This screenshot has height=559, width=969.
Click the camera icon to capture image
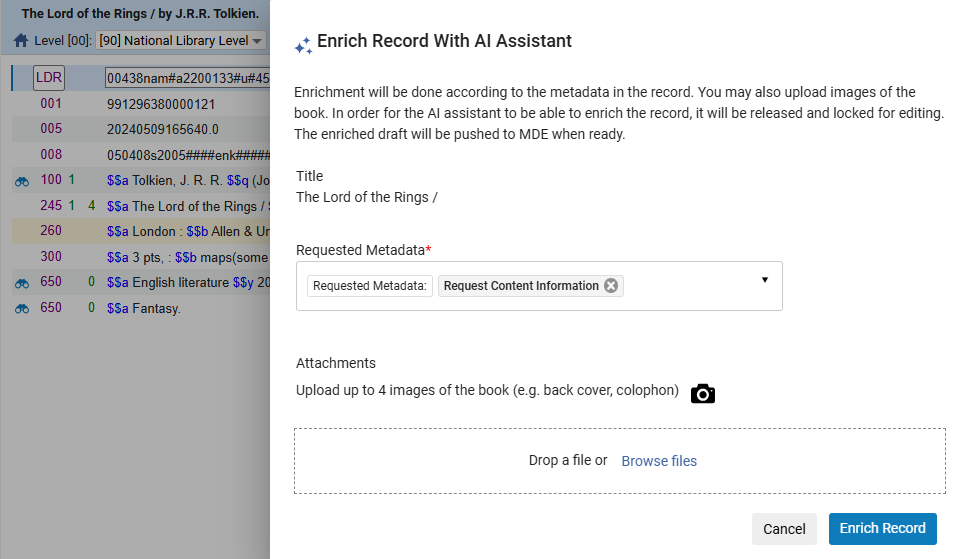pyautogui.click(x=703, y=393)
